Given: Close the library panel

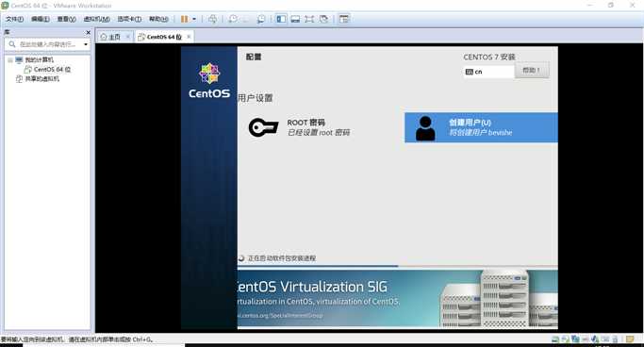Looking at the screenshot, I should click(88, 32).
